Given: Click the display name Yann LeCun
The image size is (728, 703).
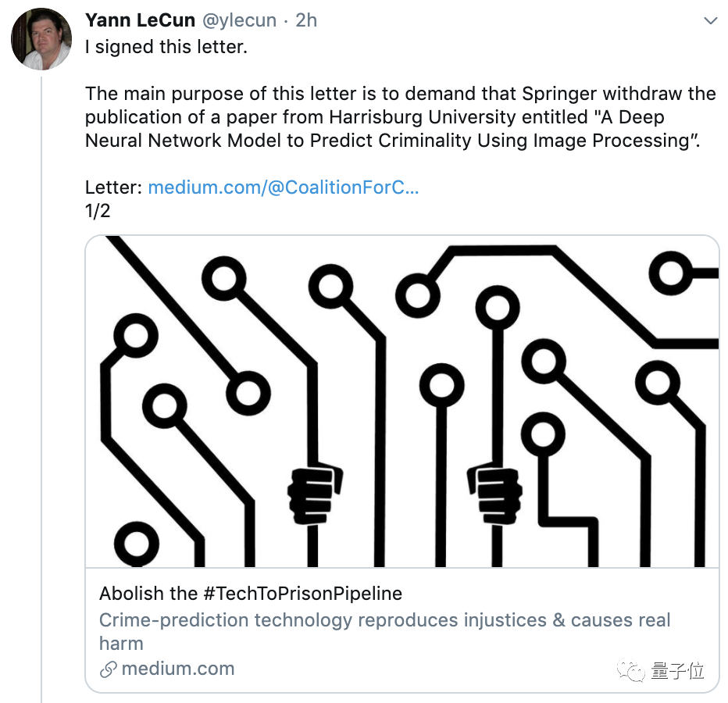Looking at the screenshot, I should click(x=140, y=20).
